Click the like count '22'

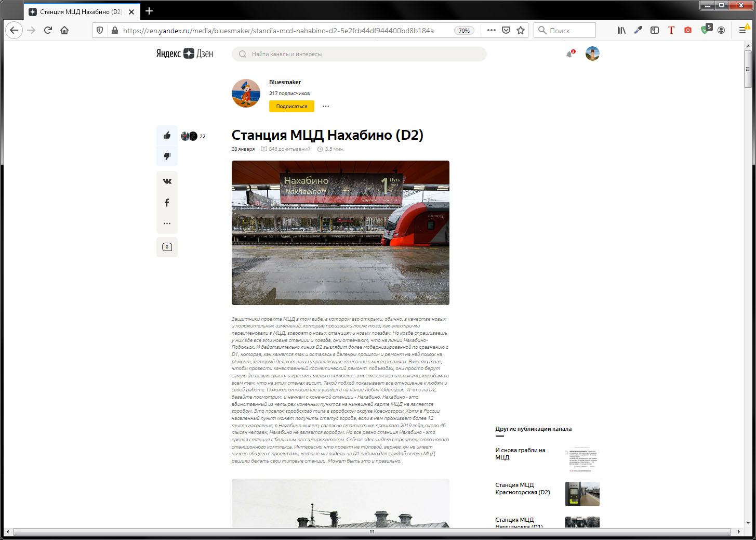[x=203, y=137]
